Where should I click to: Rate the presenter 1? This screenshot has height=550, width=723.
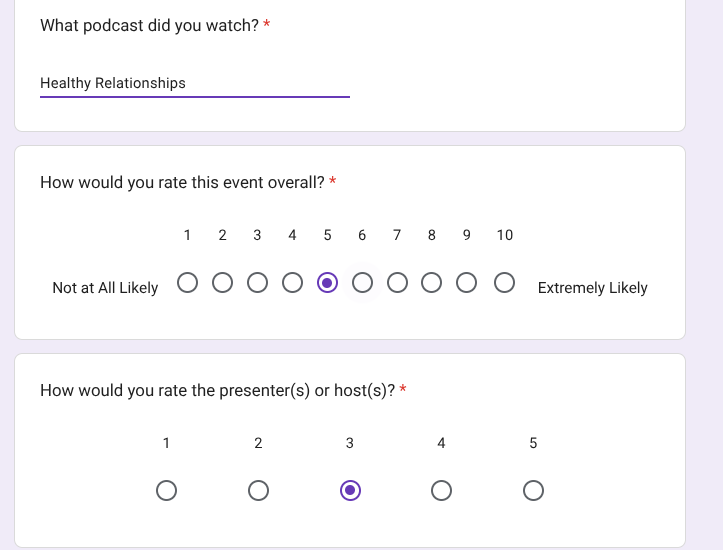tap(166, 490)
